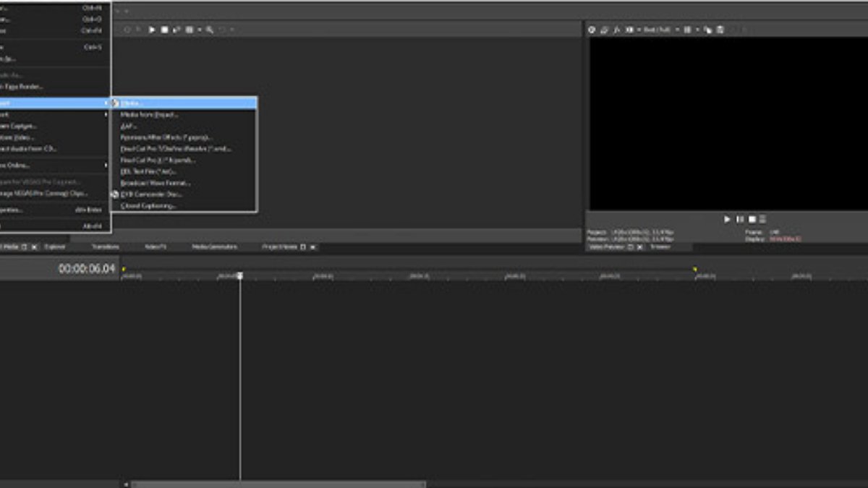Screen dimensions: 868x488
Task: Open the menu icon beside preview Stop
Action: tap(762, 219)
